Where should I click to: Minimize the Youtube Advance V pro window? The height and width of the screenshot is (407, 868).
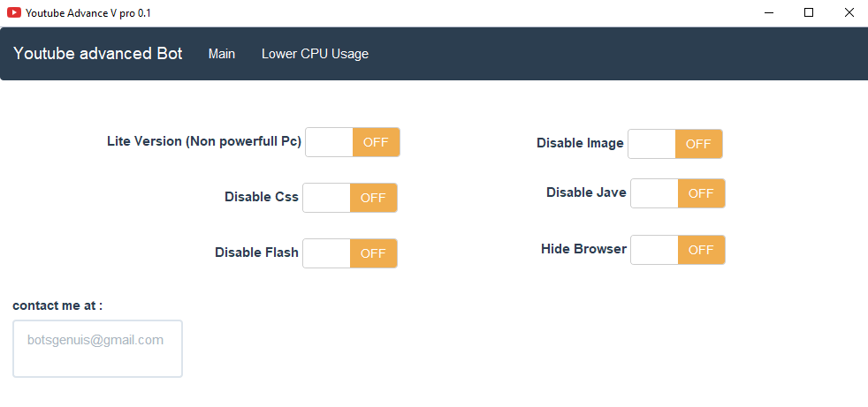(767, 12)
